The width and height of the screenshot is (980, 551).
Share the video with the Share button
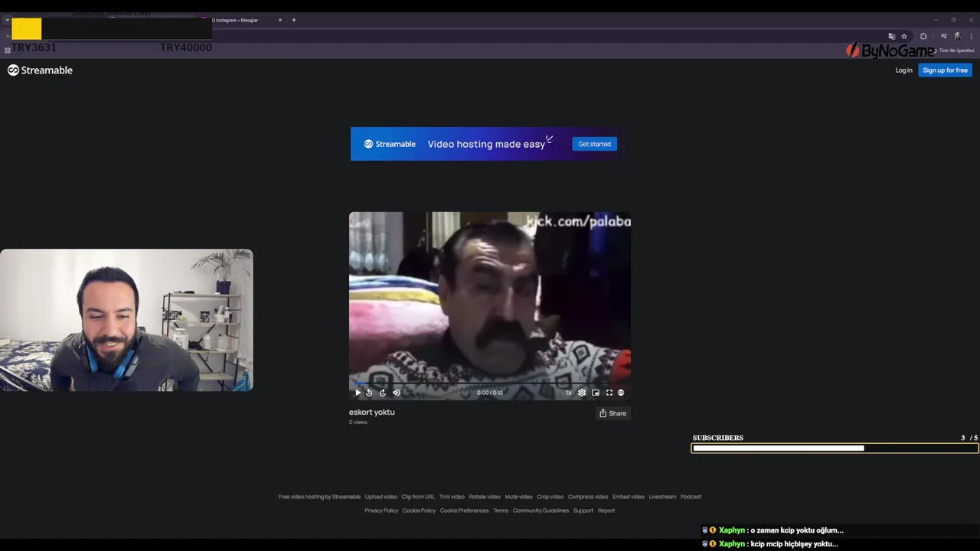pyautogui.click(x=612, y=413)
